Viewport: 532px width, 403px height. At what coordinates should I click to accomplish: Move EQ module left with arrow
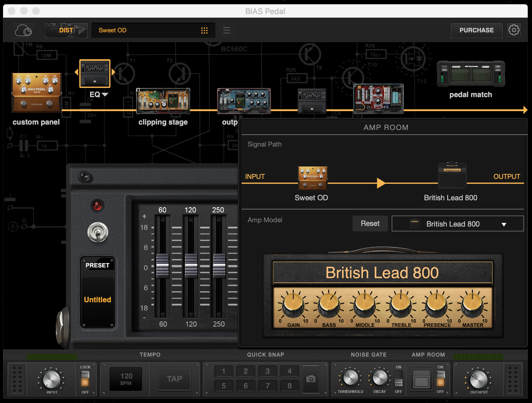tap(76, 72)
